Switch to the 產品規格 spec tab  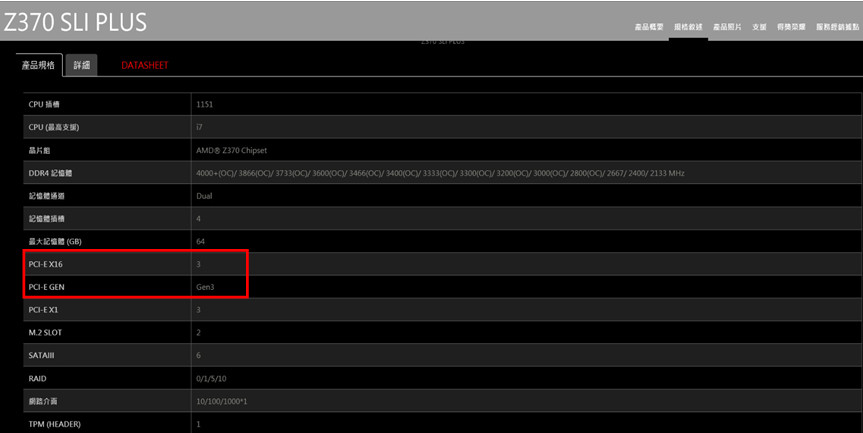[39, 65]
